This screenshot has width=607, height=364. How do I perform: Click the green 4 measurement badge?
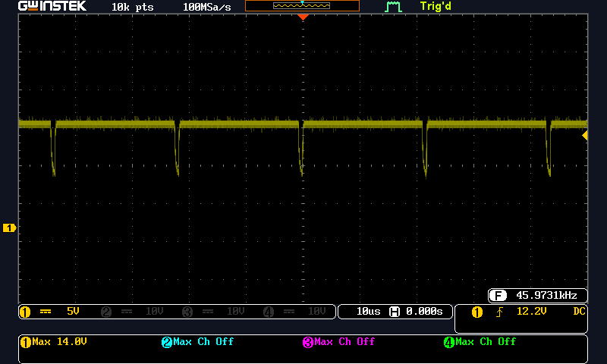pos(449,342)
